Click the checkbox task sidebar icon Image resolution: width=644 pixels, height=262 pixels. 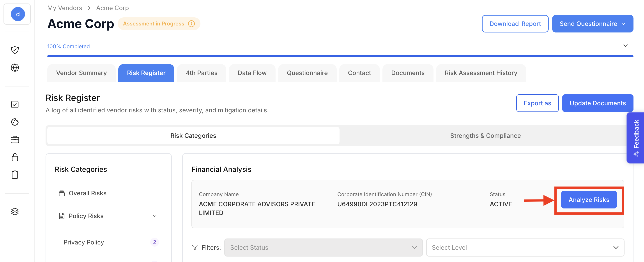click(x=15, y=104)
